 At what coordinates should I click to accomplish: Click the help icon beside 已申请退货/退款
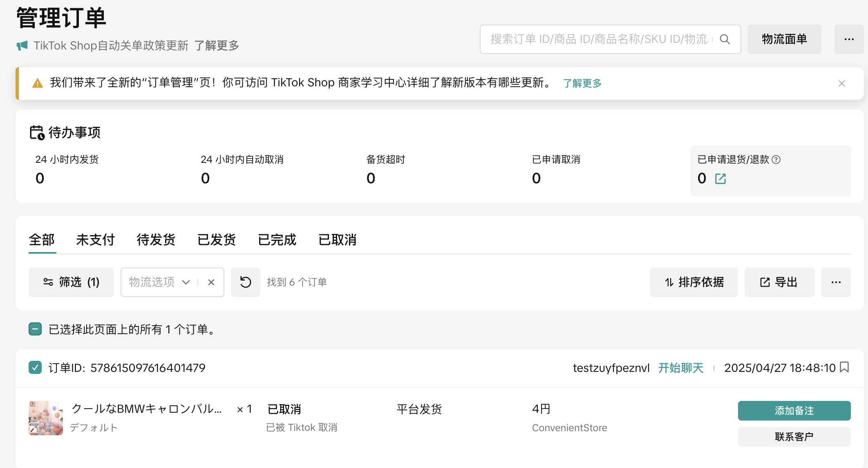coord(776,160)
